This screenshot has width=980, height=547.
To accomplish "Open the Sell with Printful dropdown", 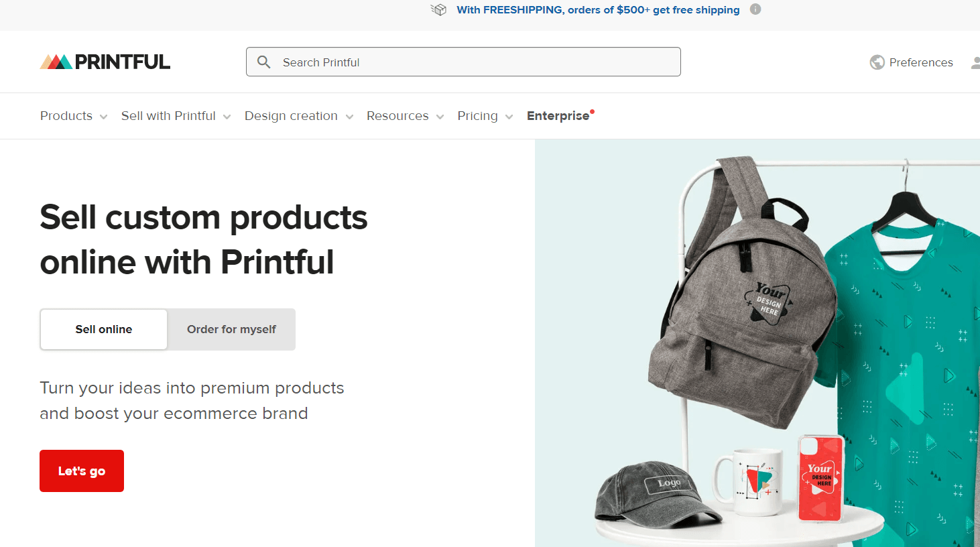I will pos(176,116).
